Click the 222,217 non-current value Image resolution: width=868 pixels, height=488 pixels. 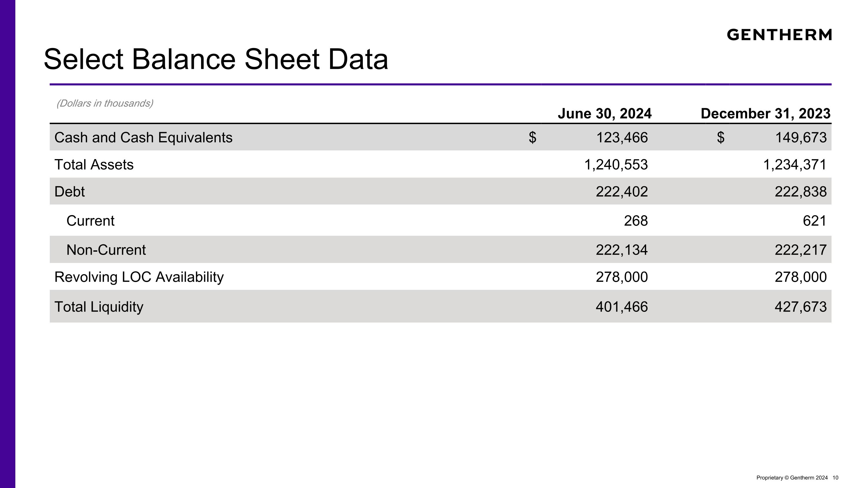(x=801, y=250)
